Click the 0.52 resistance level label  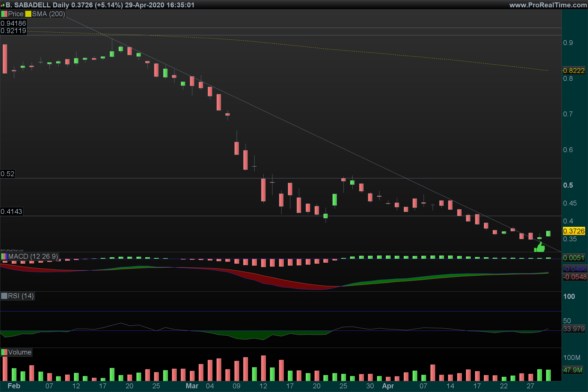(x=8, y=174)
